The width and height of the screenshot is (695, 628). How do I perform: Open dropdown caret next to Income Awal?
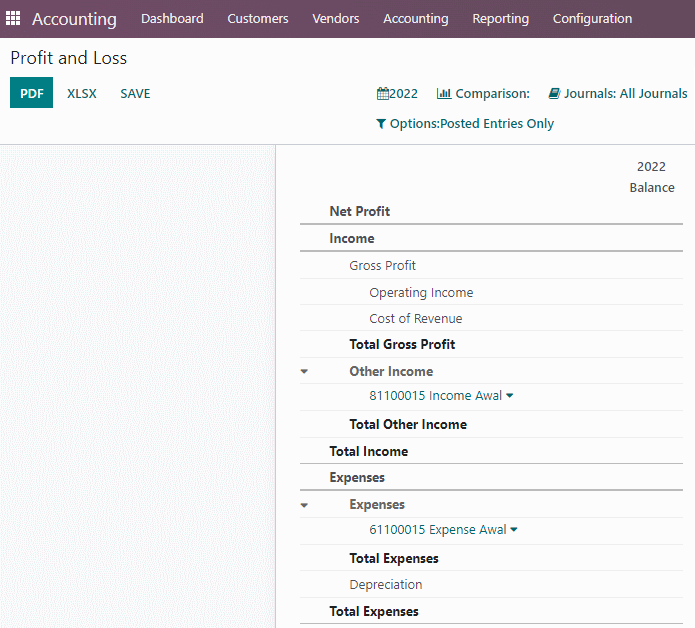(510, 395)
